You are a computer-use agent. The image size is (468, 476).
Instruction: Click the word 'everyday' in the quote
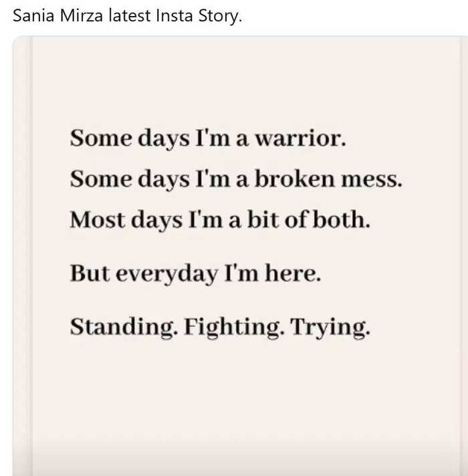click(x=166, y=274)
